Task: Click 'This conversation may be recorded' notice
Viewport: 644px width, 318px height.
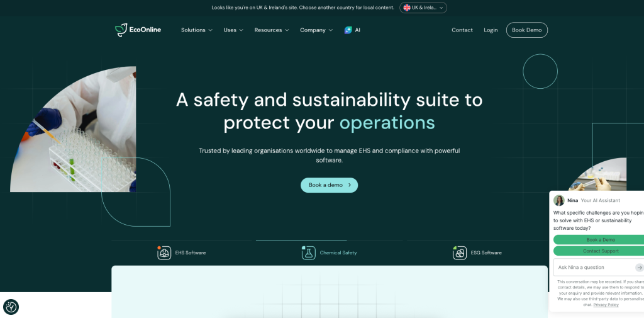Action: pos(601,293)
